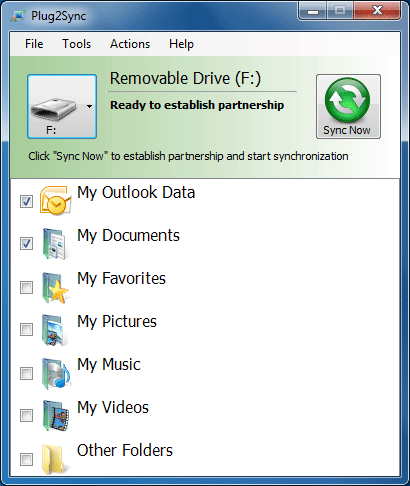Select the My Videos filmstrip folder icon
Image resolution: width=410 pixels, height=486 pixels.
pyautogui.click(x=55, y=416)
